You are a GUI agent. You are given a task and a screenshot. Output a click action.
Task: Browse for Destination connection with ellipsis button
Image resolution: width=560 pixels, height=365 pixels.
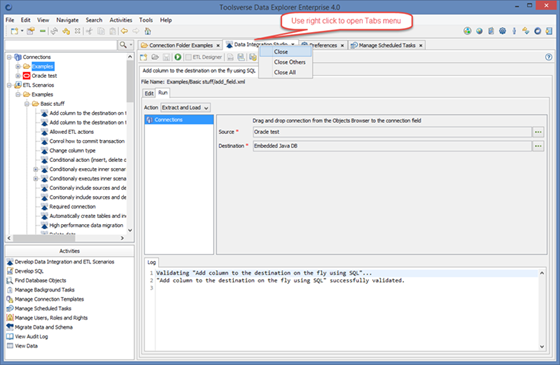pos(538,146)
